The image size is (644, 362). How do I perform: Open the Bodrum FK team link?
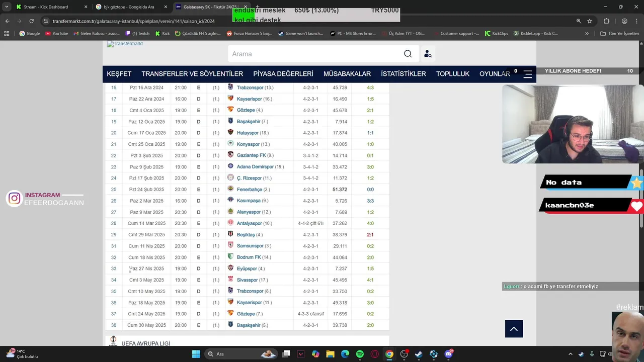tap(249, 257)
